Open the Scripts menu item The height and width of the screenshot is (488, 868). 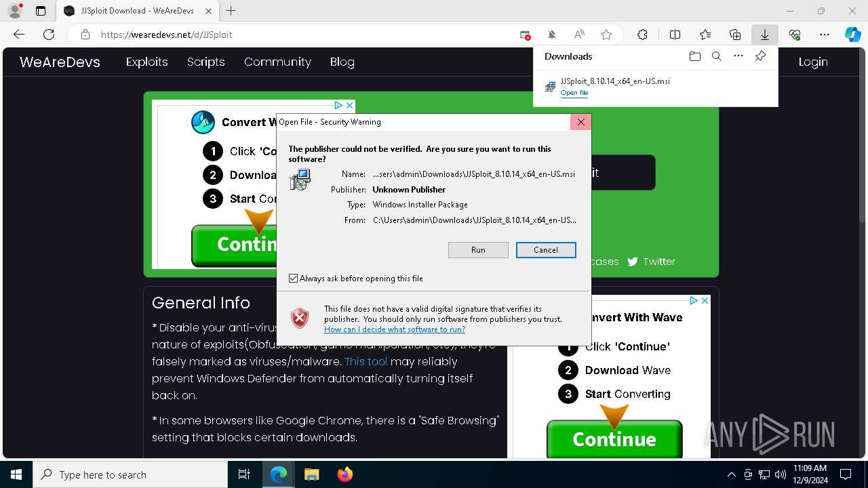coord(206,62)
